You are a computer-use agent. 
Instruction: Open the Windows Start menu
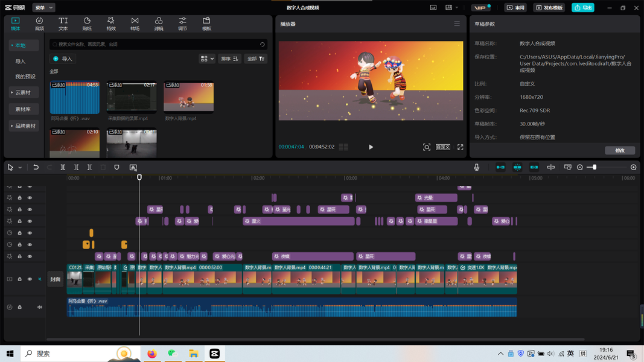pyautogui.click(x=10, y=354)
